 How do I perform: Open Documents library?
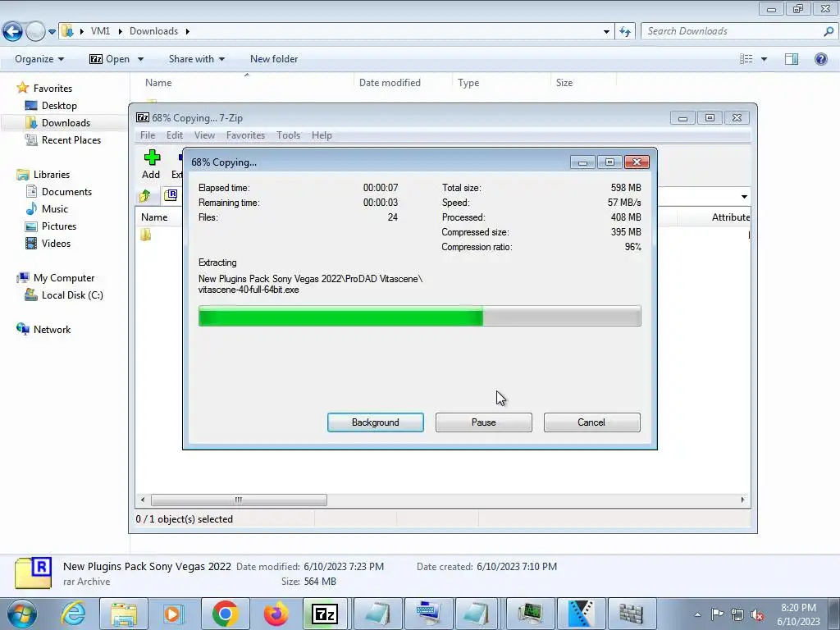tap(66, 192)
